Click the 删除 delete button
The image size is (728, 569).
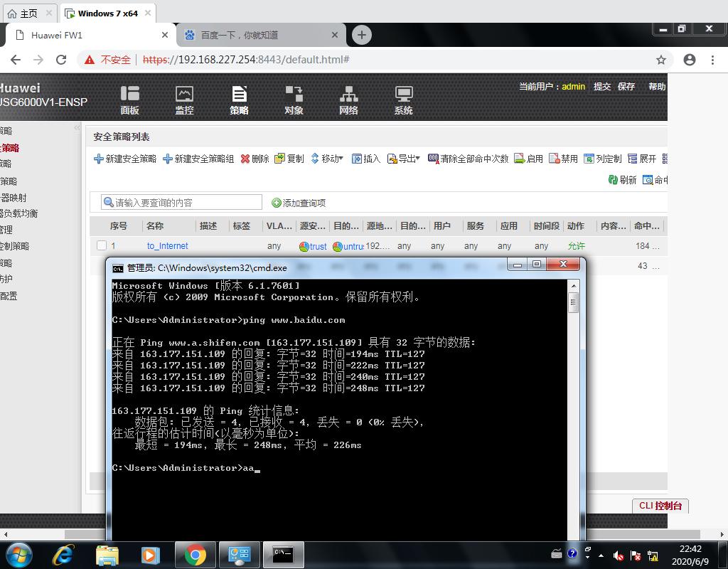255,159
